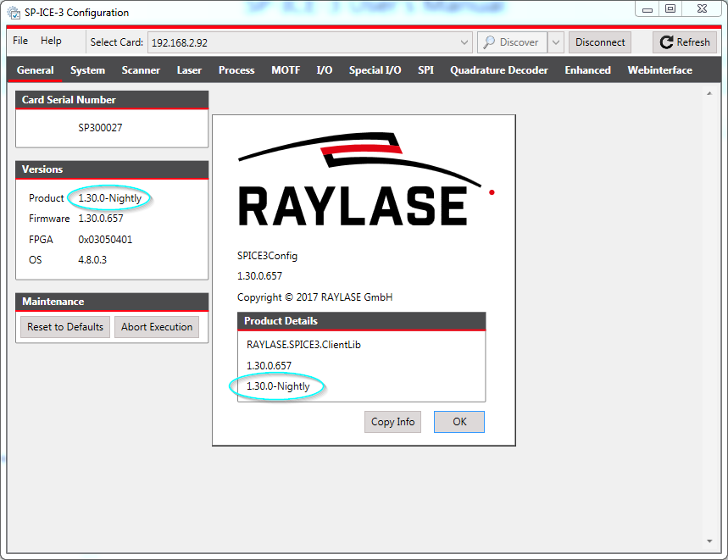Viewport: 728px width, 560px height.
Task: Click the serial number SP300027
Action: 100,128
